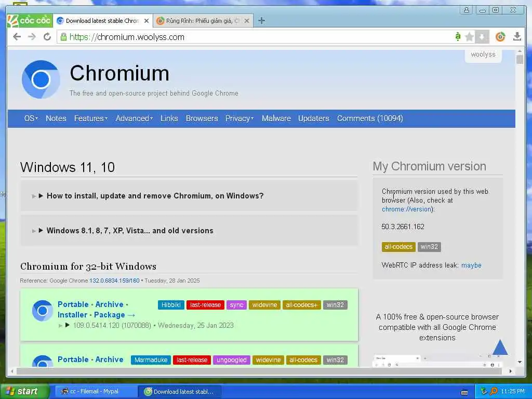The width and height of the screenshot is (532, 399).
Task: Click the green tray icon beside clock
Action: pos(484,391)
